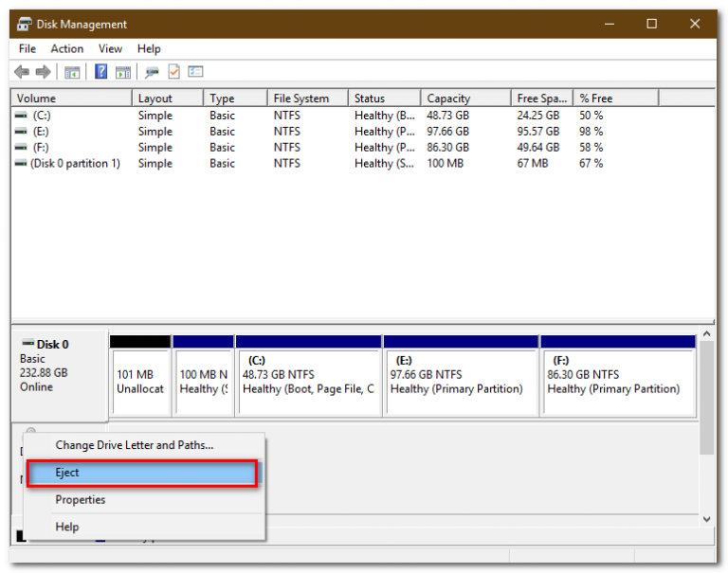Close the Disk Management window

pyautogui.click(x=695, y=24)
